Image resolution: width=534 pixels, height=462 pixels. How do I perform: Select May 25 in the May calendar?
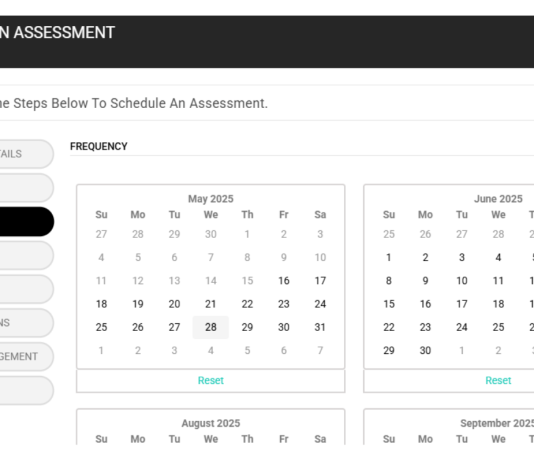pyautogui.click(x=101, y=327)
